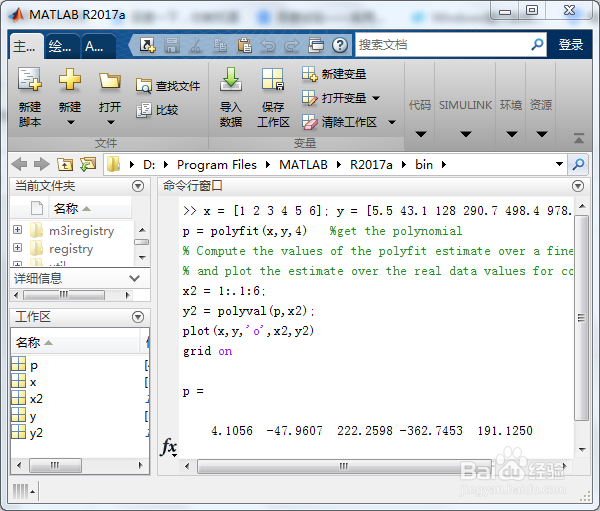
Task: Open the Clear Workspace (清除工作区) dropdown arrow
Action: pos(391,122)
